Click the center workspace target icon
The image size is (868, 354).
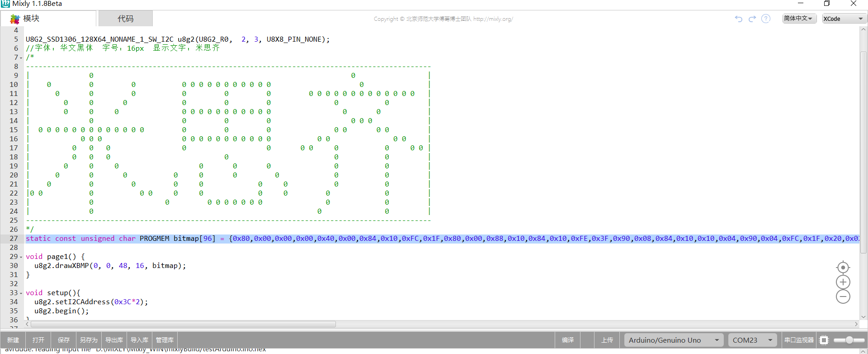pos(843,268)
